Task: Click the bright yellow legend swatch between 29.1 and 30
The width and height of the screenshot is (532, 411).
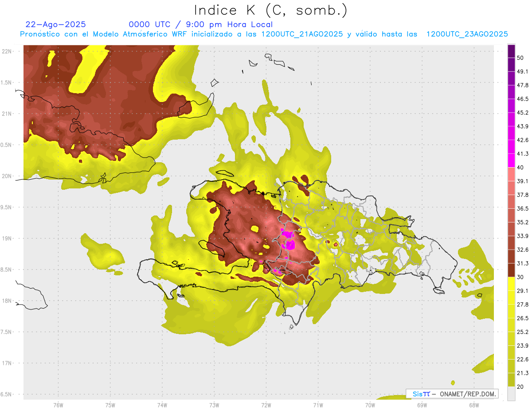Action: tap(512, 284)
